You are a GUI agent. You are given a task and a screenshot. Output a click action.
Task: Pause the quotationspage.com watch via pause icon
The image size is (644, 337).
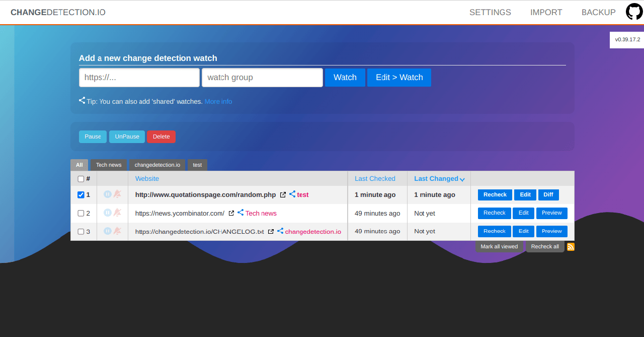[x=108, y=194]
